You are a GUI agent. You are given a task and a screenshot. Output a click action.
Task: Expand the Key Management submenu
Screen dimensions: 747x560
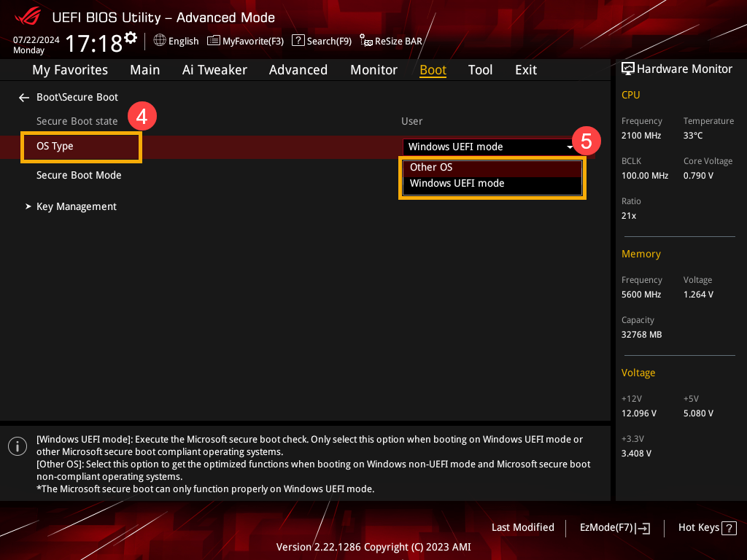76,206
